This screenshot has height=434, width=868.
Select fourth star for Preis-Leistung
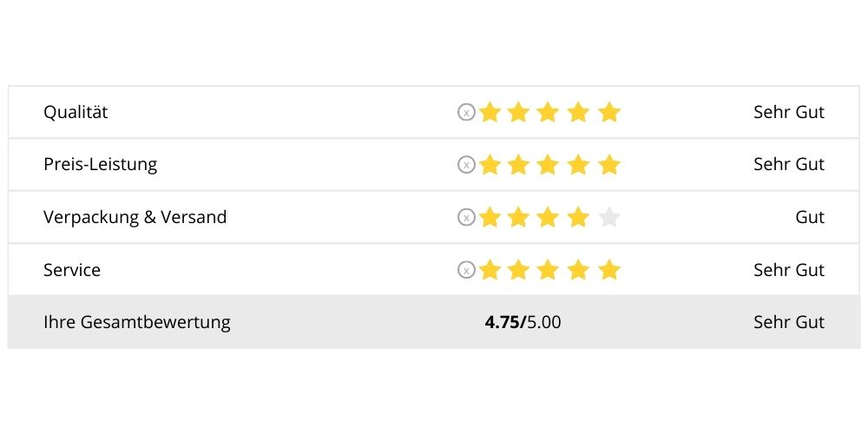click(x=579, y=164)
